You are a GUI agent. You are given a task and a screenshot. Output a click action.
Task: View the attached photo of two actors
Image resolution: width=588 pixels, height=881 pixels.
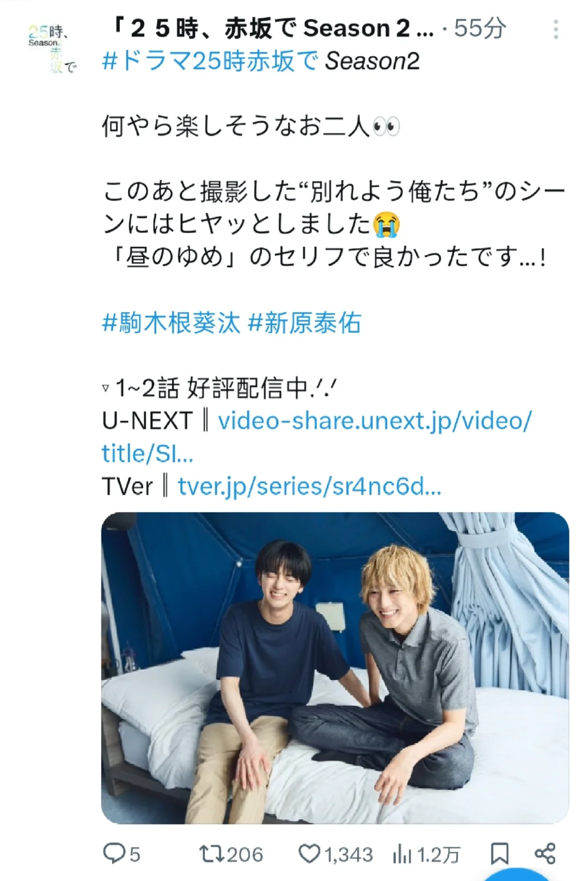[335, 668]
